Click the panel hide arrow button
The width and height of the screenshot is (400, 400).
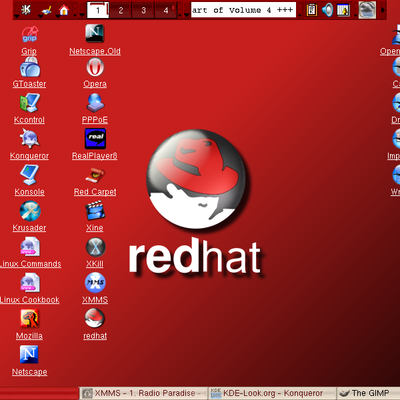383,10
